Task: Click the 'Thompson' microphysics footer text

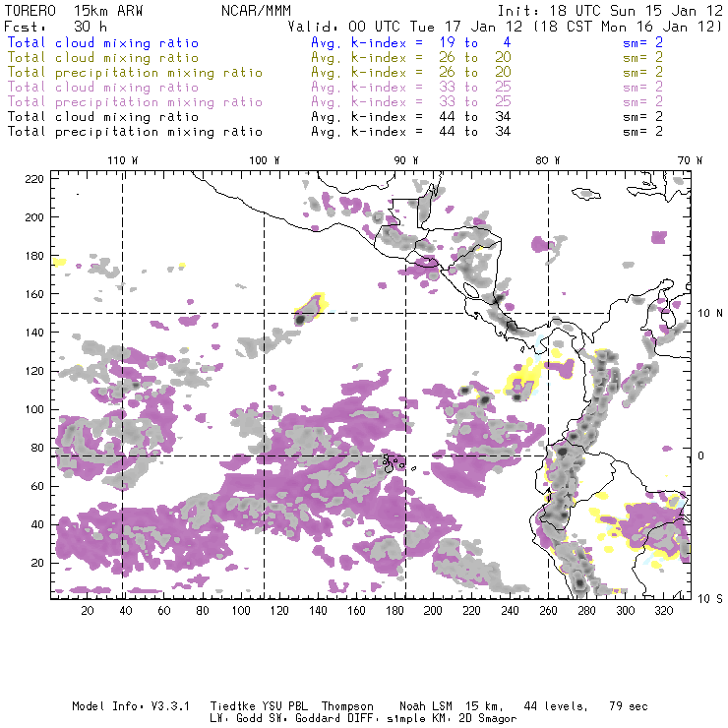Action: pos(347,706)
